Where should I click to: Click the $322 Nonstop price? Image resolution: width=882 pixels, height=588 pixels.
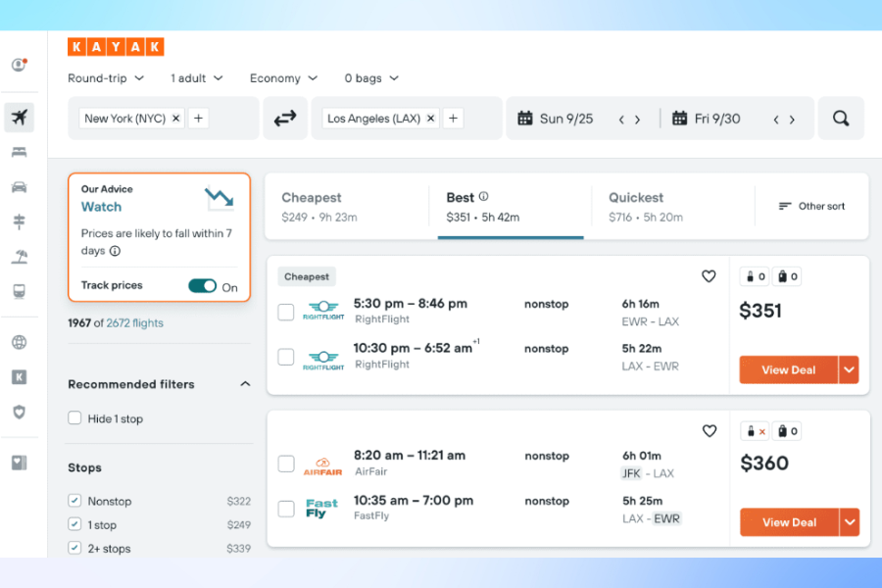point(238,502)
